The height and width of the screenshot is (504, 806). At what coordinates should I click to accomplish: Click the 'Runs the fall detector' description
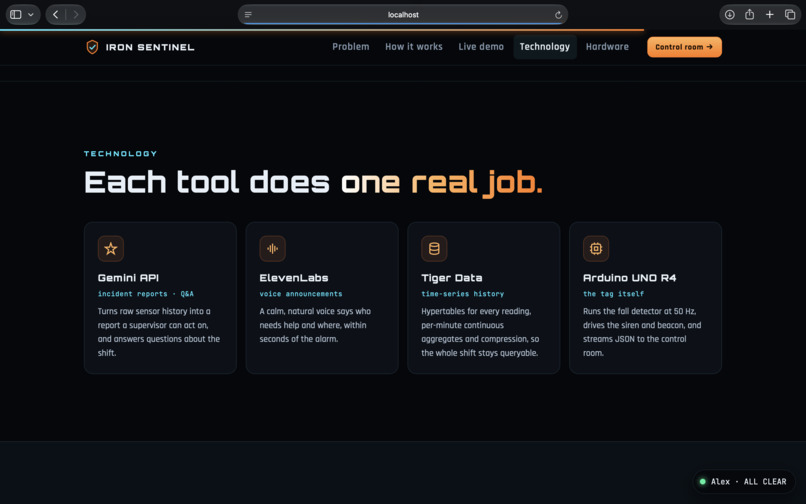tap(642, 332)
